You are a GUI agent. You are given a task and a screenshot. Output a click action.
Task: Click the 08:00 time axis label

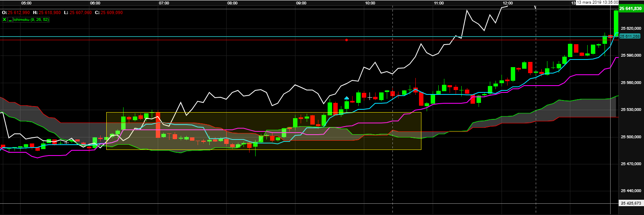(232, 3)
